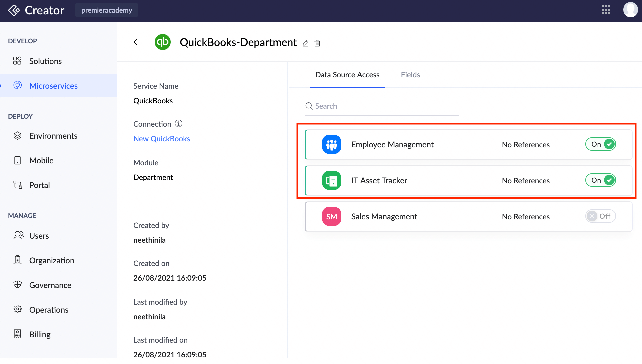Click No References for Employee Management

pos(526,144)
